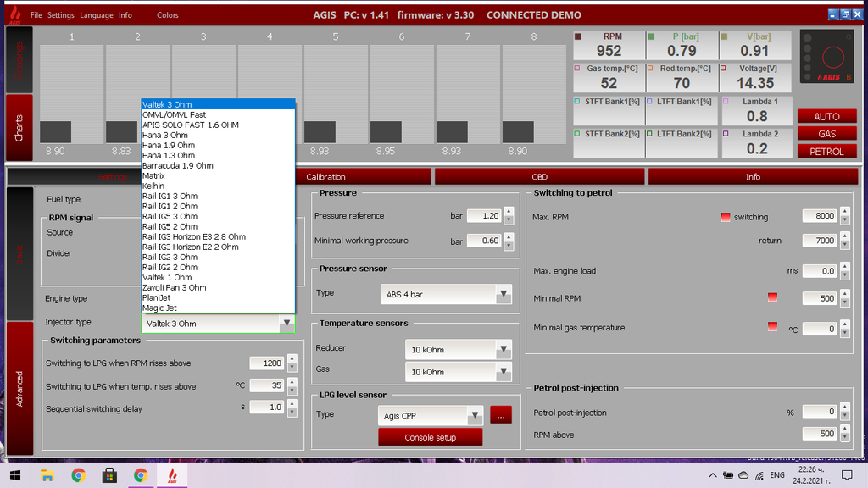
Task: Open the Pressure sensor Type dropdown
Action: (503, 294)
